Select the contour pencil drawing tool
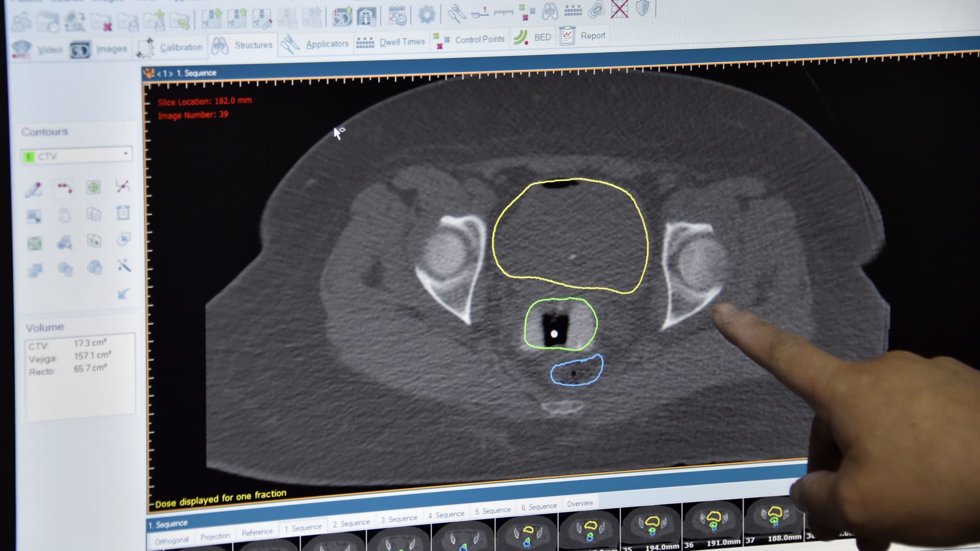Screen dimensions: 980x551 [34, 189]
